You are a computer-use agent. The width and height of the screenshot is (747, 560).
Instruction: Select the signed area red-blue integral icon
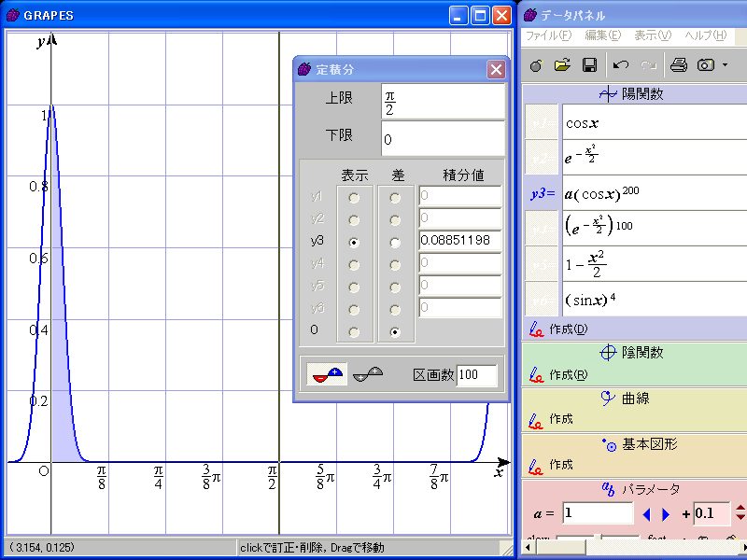click(327, 374)
